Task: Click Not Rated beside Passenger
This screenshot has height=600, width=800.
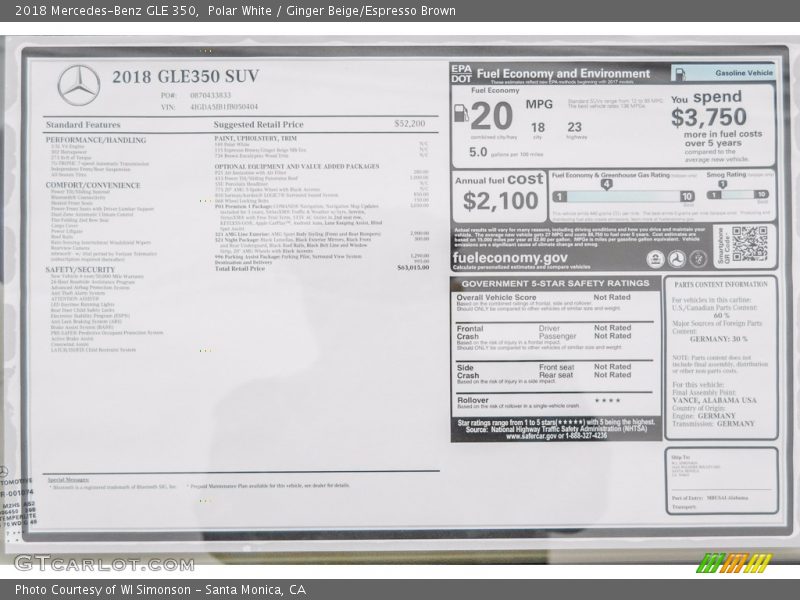Action: point(612,336)
